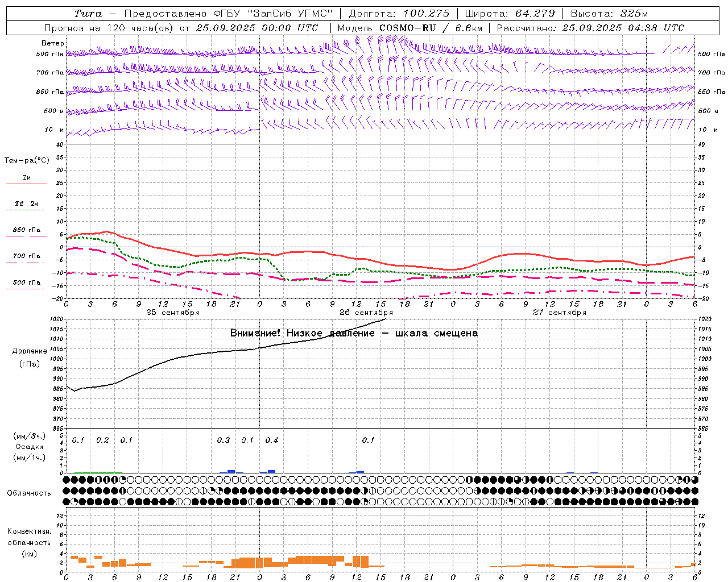This screenshot has width=728, height=582.
Task: Click the "0.4" precipitation value
Action: tap(272, 440)
